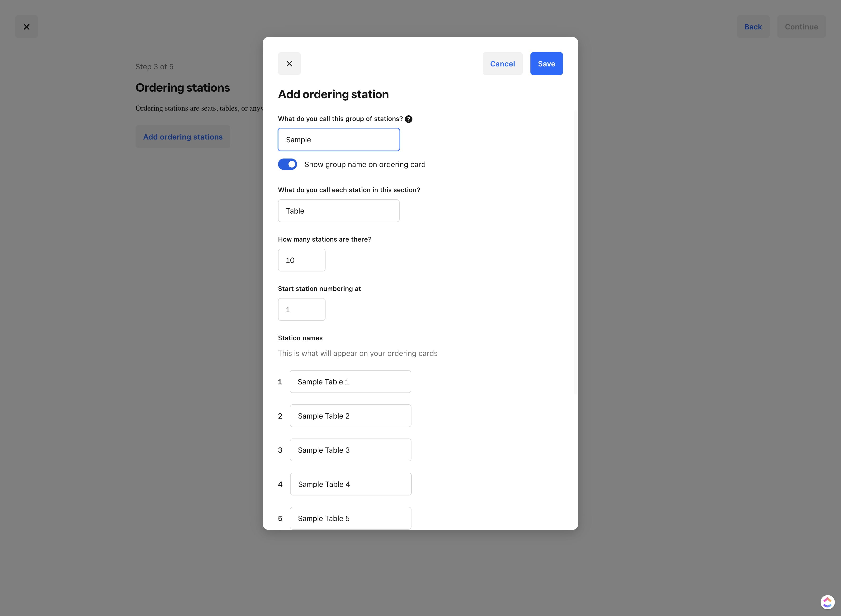Edit the Sample Table 3 name field

pos(350,450)
